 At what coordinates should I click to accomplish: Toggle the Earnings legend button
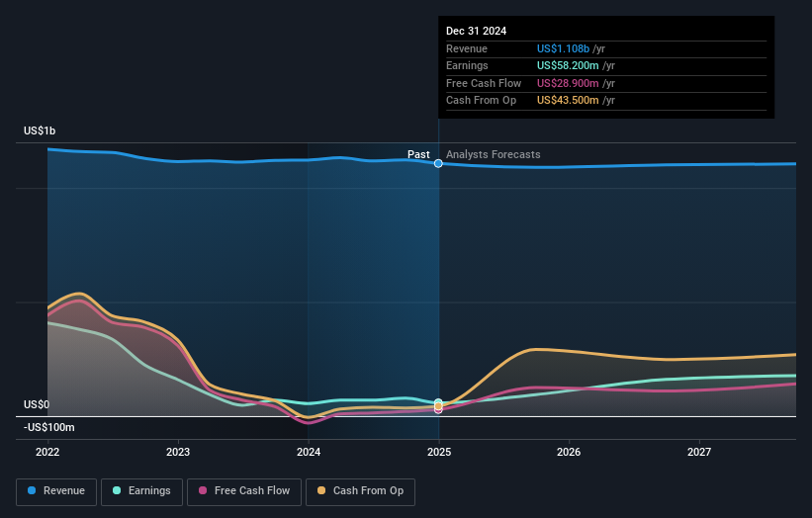click(x=141, y=491)
